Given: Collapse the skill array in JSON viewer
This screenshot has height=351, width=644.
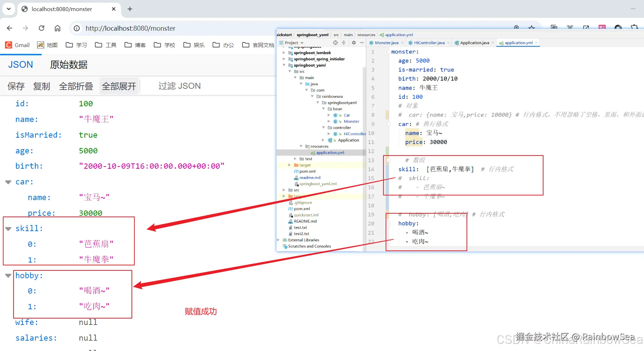Looking at the screenshot, I should pos(8,229).
